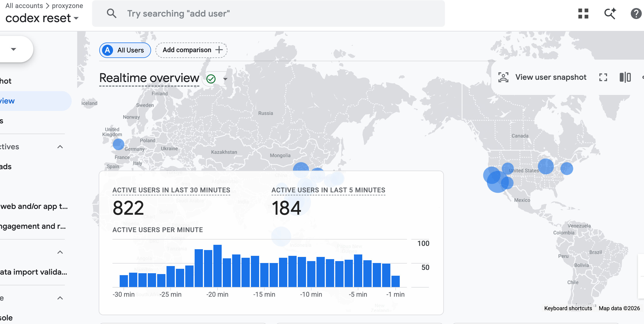
Task: Click the compare columns icon
Action: click(625, 77)
